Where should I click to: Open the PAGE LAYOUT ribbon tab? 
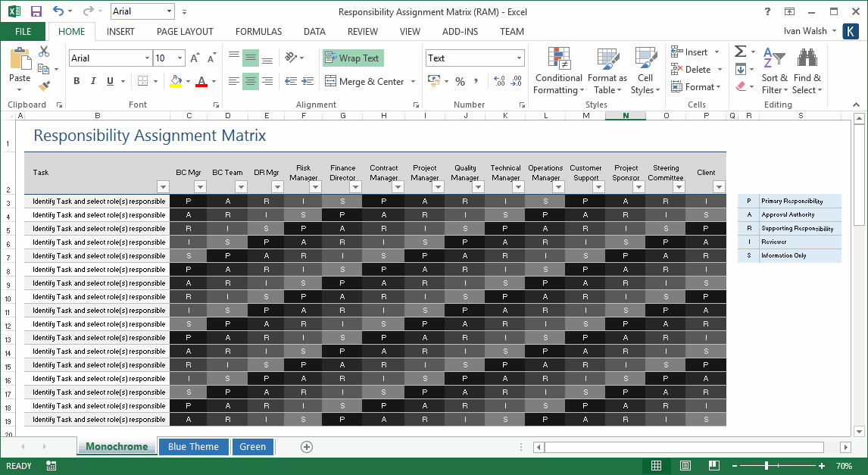click(185, 32)
